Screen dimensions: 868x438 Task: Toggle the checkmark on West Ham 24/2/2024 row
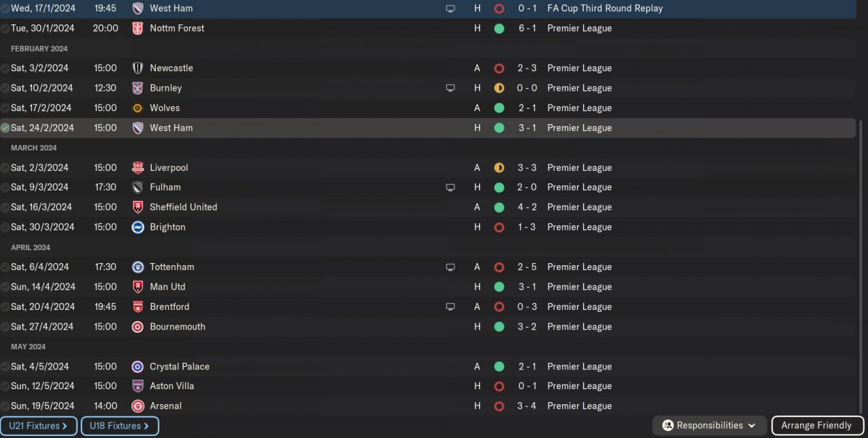pos(5,128)
